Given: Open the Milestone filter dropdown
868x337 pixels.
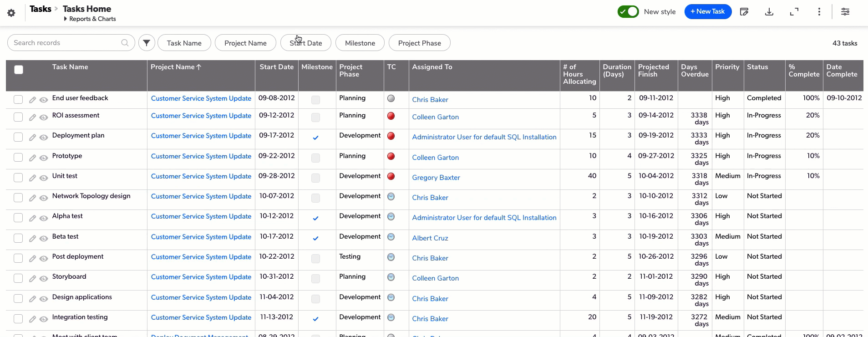Looking at the screenshot, I should pyautogui.click(x=360, y=43).
